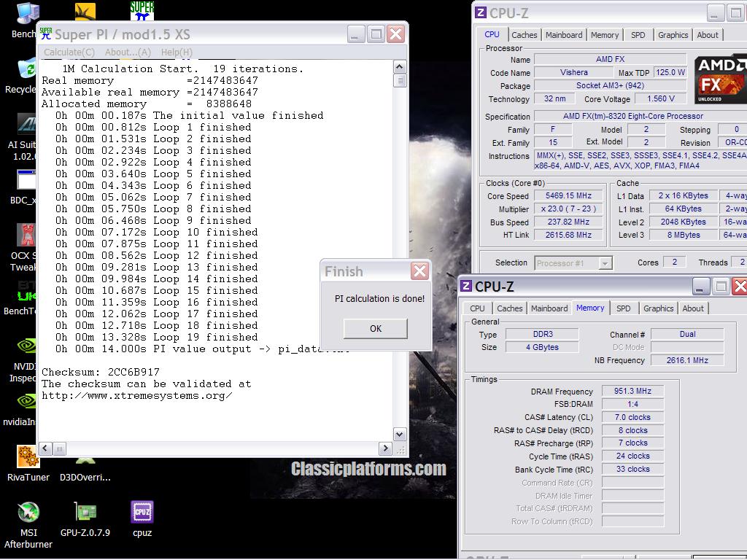Open the Help(H) menu in Super PI
The height and width of the screenshot is (560, 747).
pos(177,52)
